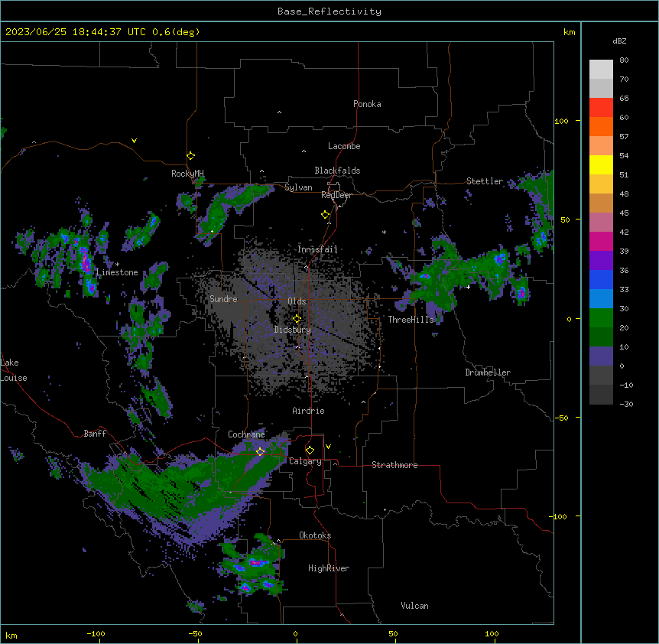The image size is (659, 644).
Task: Click the km unit label at top right
Action: click(x=569, y=32)
